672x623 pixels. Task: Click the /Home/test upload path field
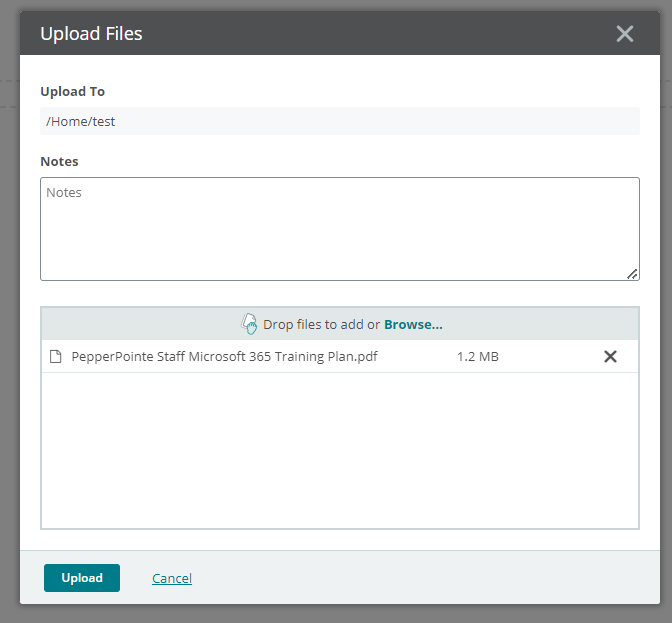pyautogui.click(x=340, y=121)
